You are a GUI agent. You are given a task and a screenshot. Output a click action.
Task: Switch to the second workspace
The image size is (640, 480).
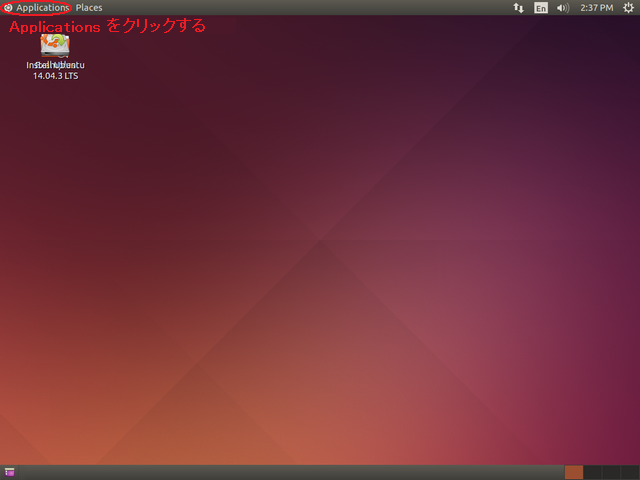point(592,472)
